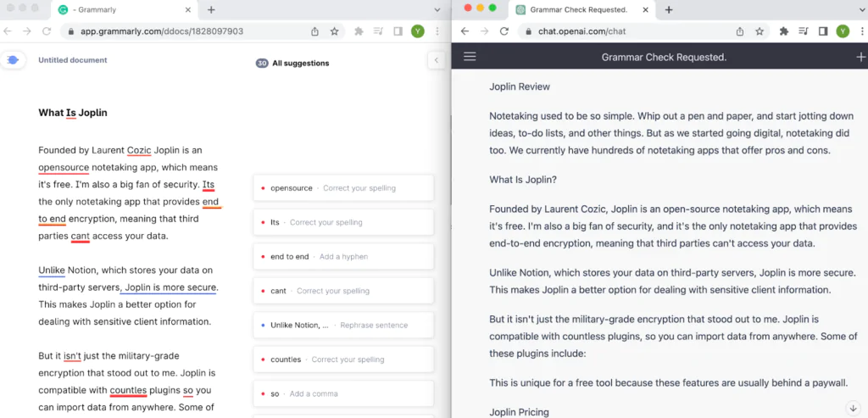Viewport: 868px width, 418px height.
Task: Collapse the Grammarly suggestions panel arrow
Action: pos(437,60)
